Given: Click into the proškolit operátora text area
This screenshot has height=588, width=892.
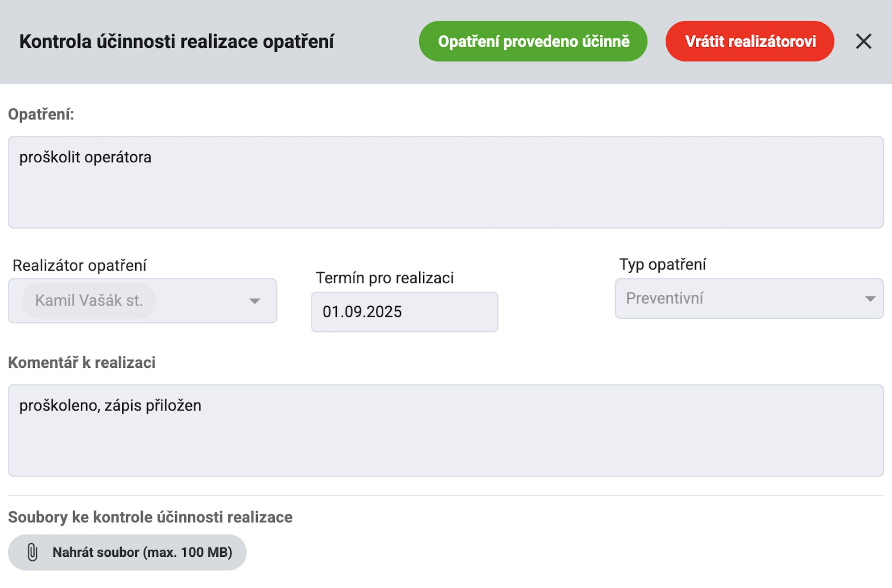Looking at the screenshot, I should click(445, 182).
